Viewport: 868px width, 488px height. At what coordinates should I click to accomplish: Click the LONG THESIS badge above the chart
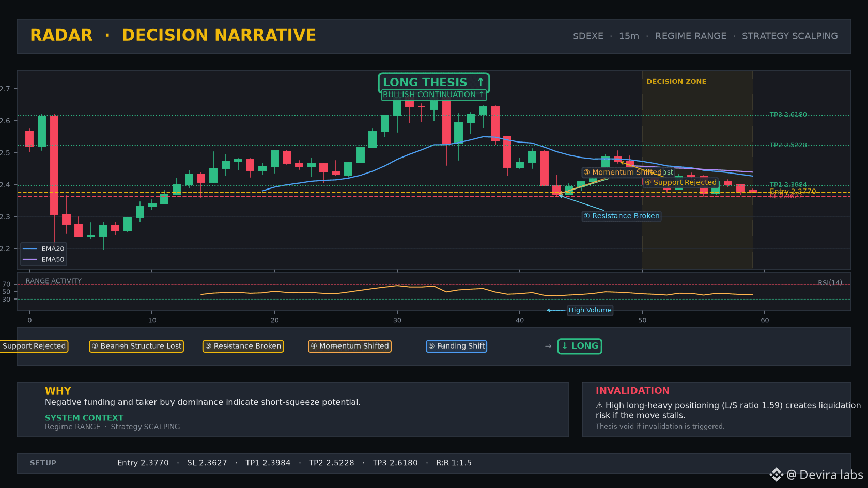click(x=433, y=83)
